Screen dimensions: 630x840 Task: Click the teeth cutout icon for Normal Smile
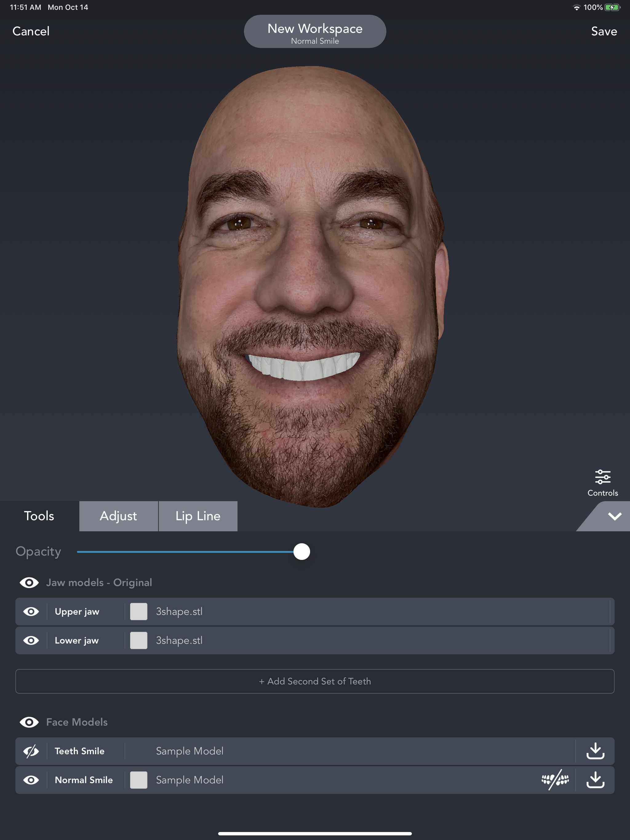(555, 780)
